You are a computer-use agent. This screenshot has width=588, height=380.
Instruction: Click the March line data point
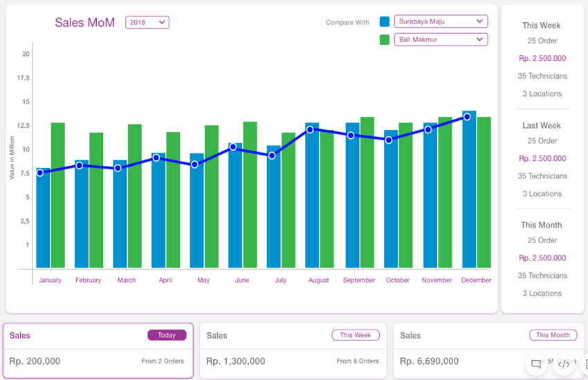tap(118, 168)
